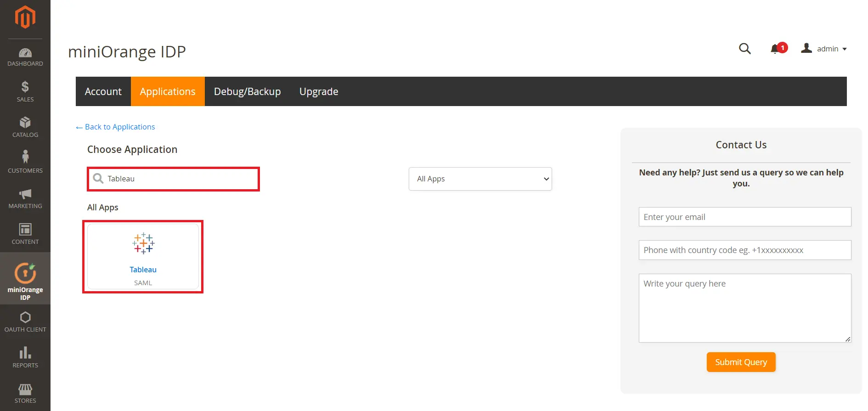The width and height of the screenshot is (868, 411).
Task: Click the All Apps section heading
Action: pos(103,208)
